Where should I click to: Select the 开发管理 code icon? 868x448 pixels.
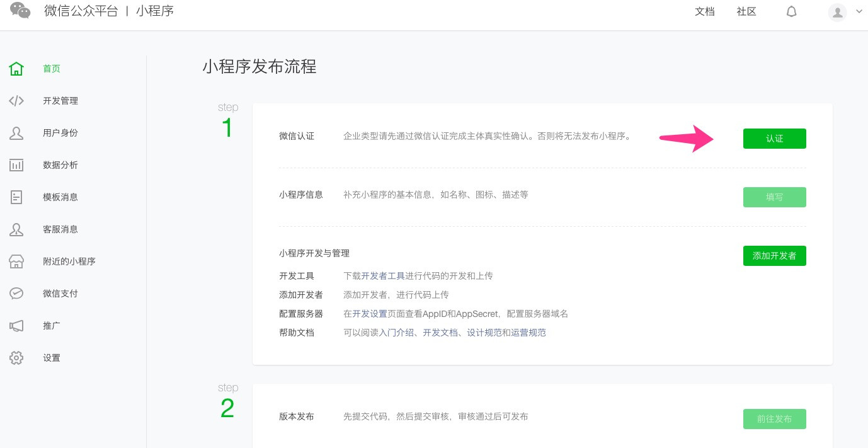pyautogui.click(x=16, y=101)
